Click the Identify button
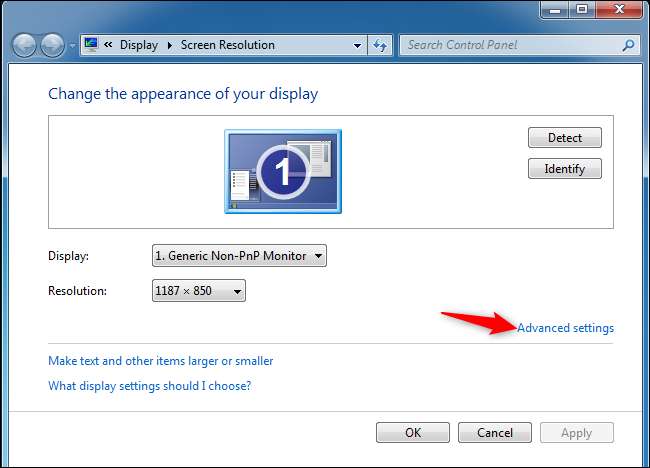This screenshot has width=650, height=468. click(565, 169)
